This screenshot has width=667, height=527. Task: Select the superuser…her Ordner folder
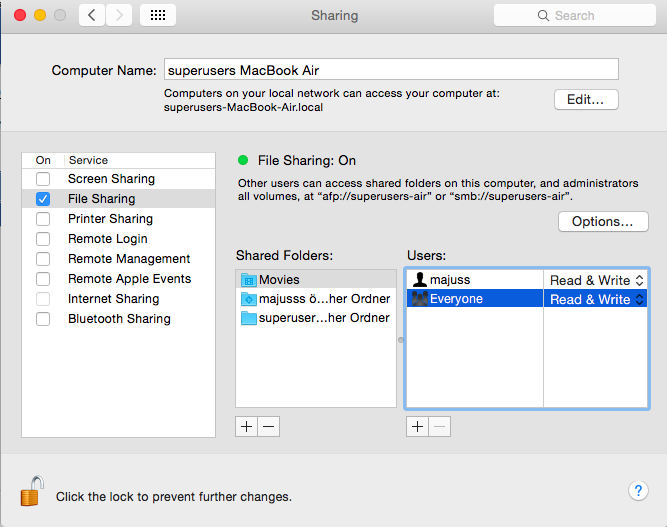tap(316, 318)
